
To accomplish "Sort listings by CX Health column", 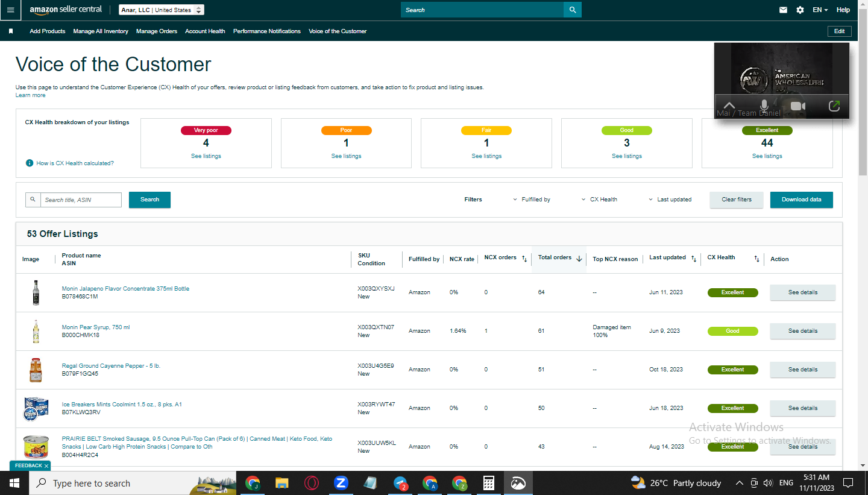I will (756, 259).
